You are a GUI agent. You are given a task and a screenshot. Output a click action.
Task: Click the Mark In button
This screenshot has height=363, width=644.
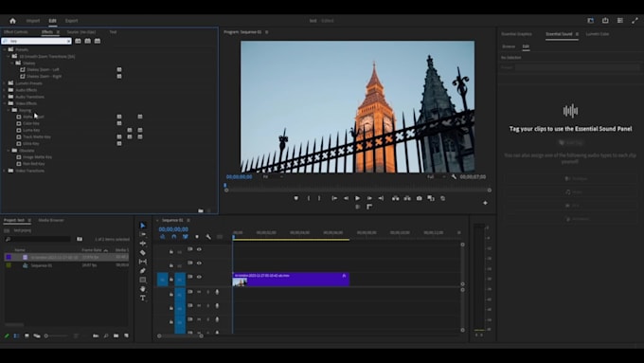click(x=309, y=198)
